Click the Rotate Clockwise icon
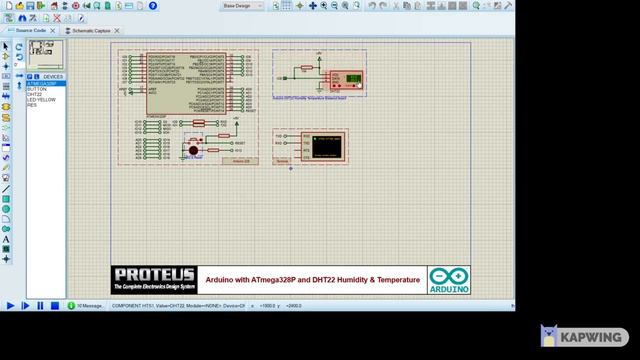Viewport: 640px width, 360px height. (x=19, y=47)
